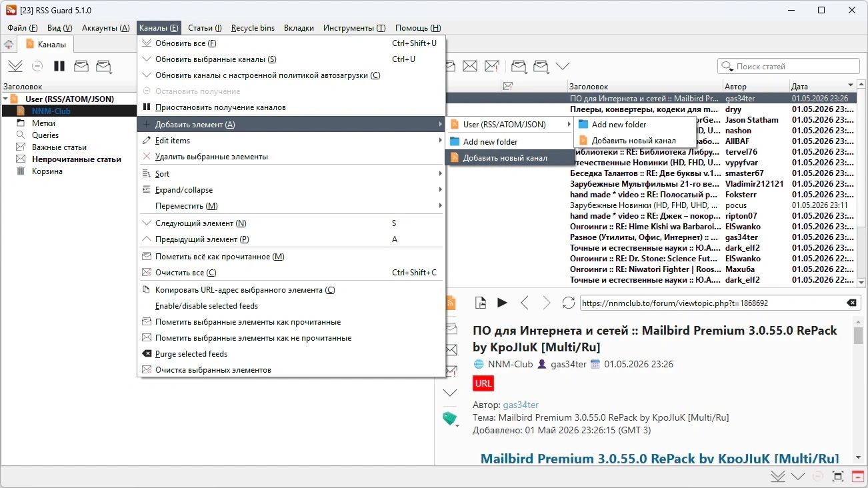Click the reload icon next to URL field

coord(568,303)
